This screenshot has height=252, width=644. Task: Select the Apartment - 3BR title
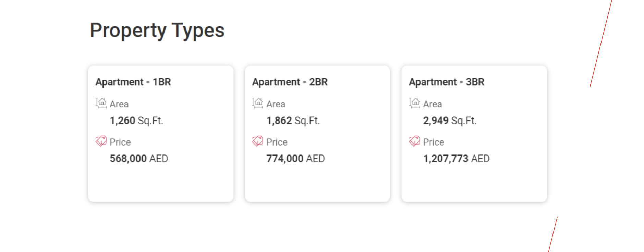coord(446,82)
